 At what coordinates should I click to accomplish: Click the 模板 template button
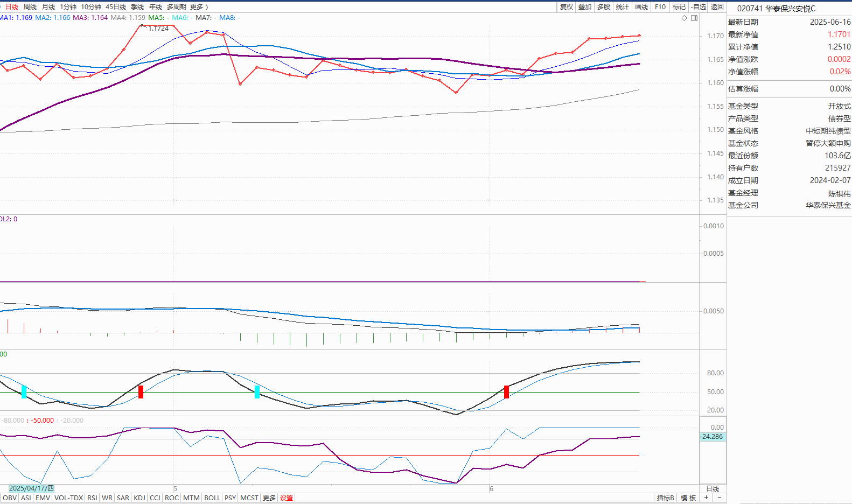(x=688, y=498)
